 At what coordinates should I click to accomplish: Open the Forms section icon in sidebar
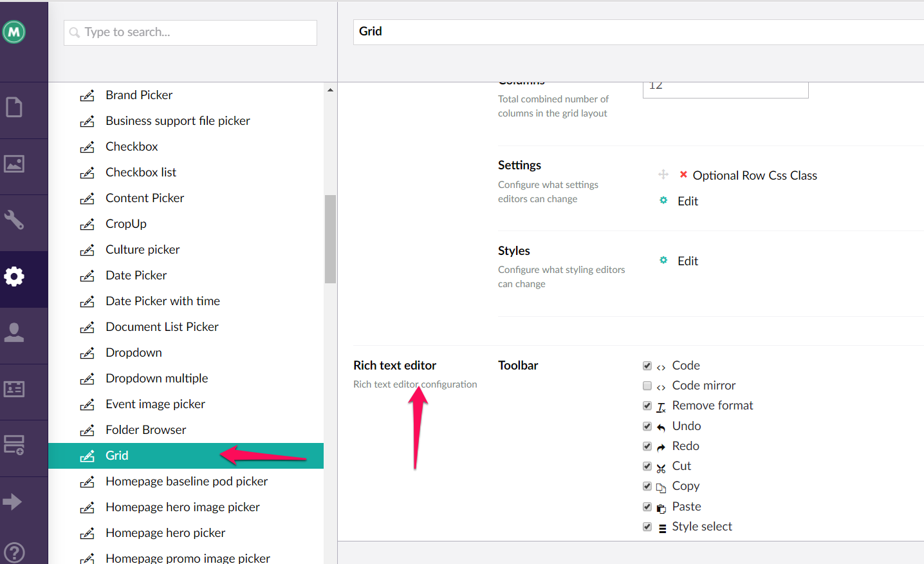pos(14,445)
